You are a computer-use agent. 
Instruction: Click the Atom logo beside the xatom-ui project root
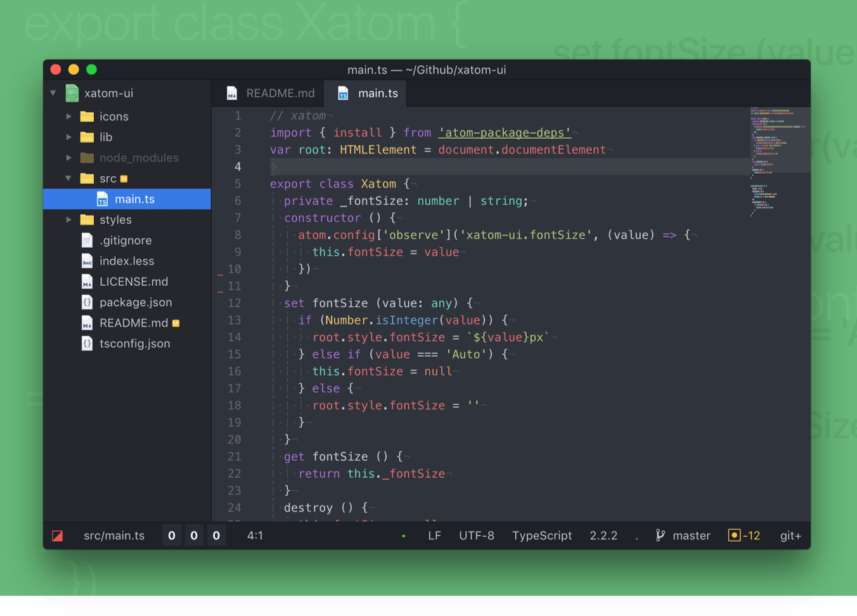(x=72, y=93)
